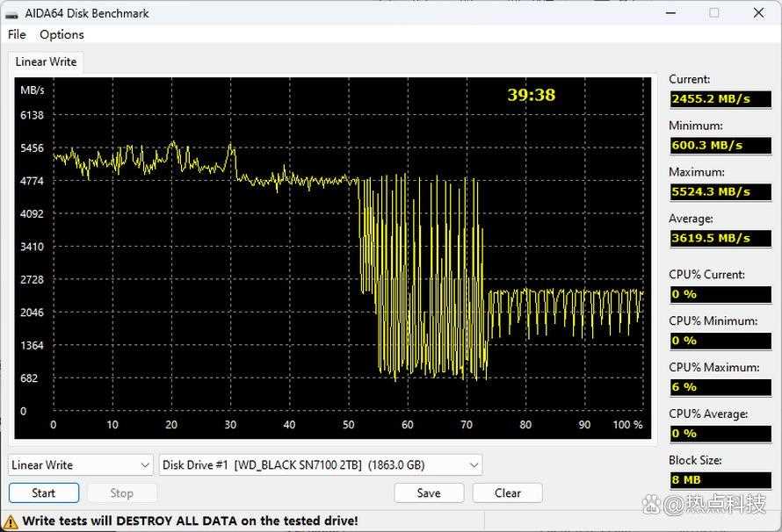The image size is (782, 532).
Task: Open the Disk Drive #1 selection dropdown
Action: pyautogui.click(x=321, y=465)
